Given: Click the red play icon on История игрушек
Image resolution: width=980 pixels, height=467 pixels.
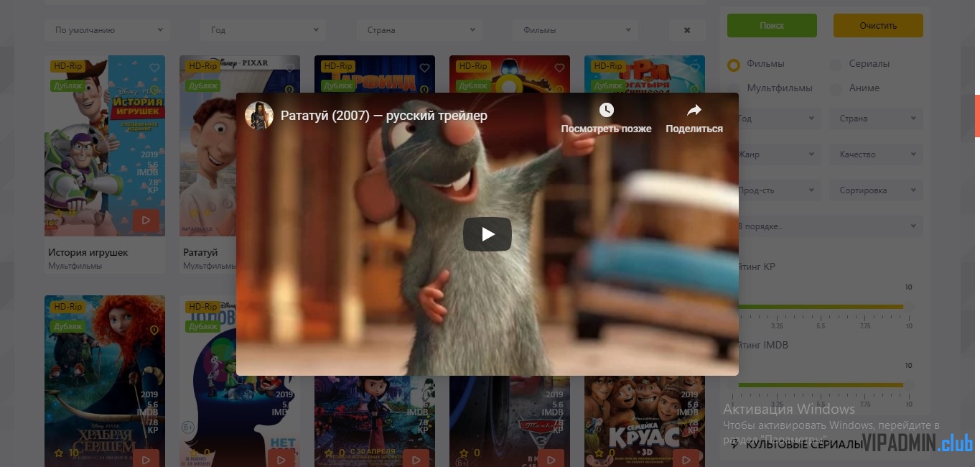Looking at the screenshot, I should click(146, 220).
